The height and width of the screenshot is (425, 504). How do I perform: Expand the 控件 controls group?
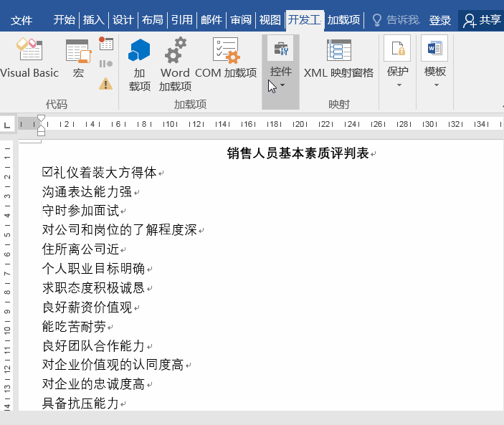(x=280, y=72)
